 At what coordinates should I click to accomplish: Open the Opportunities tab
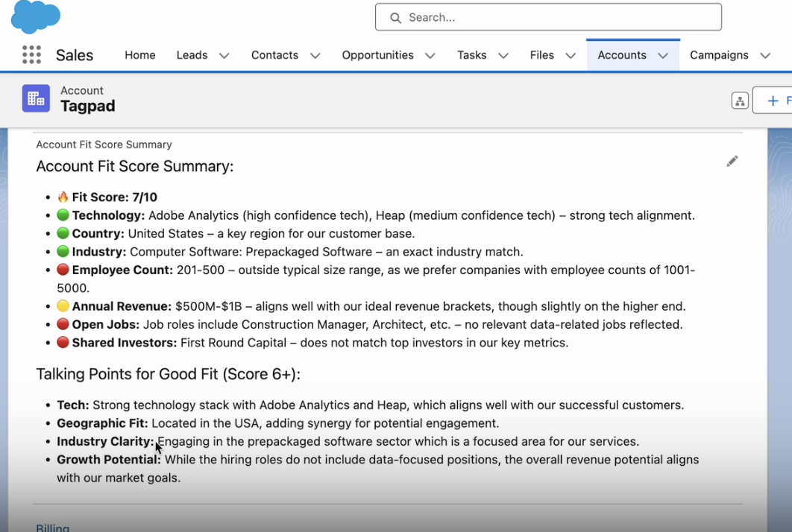[378, 55]
